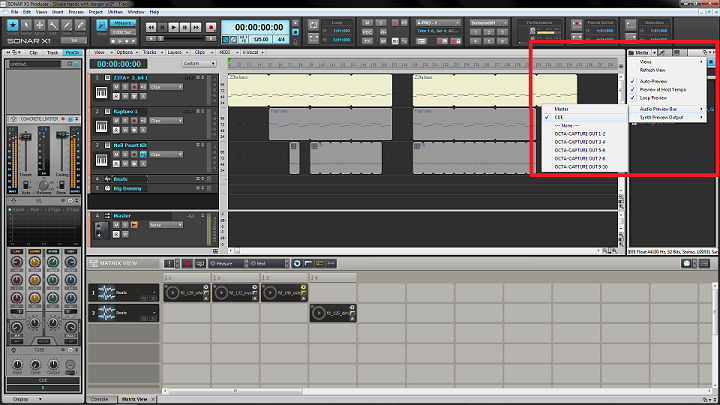
Task: Mute the Neil Peart Kit track
Action: pyautogui.click(x=116, y=154)
